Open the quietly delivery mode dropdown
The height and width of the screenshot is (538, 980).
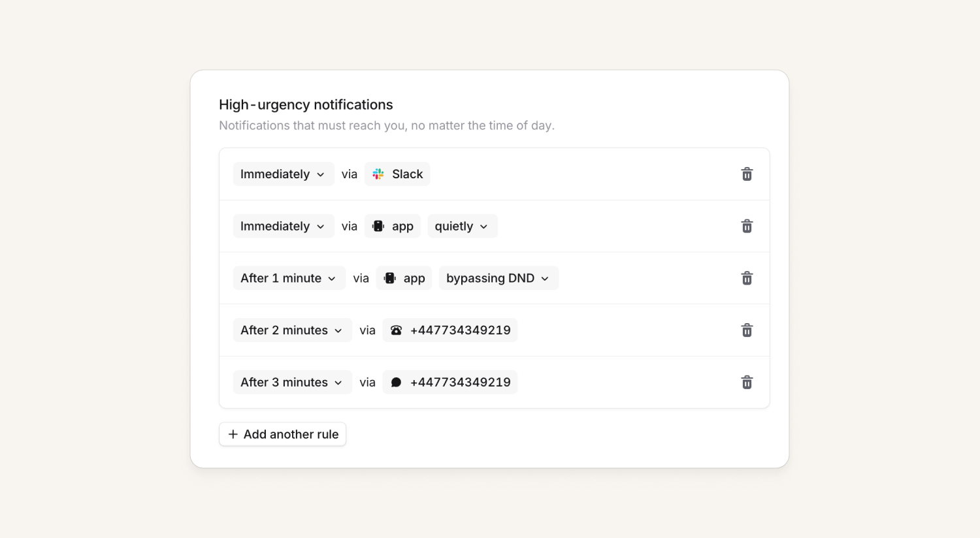[462, 227]
